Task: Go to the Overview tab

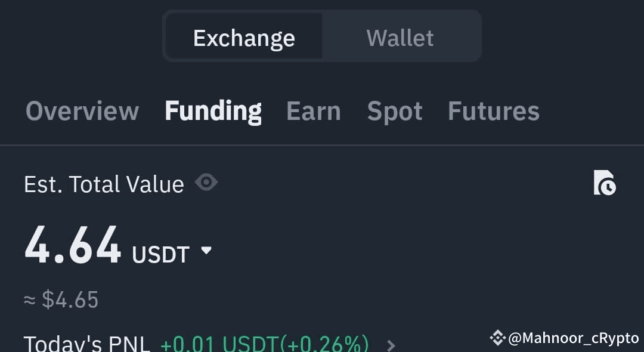Action: click(82, 112)
